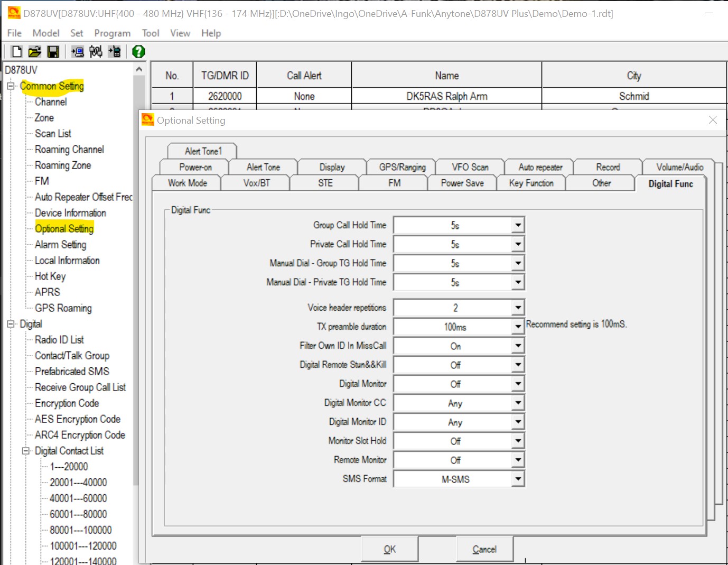Screen dimensions: 728x565
Task: Collapse the Common Setting tree node
Action: tap(11, 86)
